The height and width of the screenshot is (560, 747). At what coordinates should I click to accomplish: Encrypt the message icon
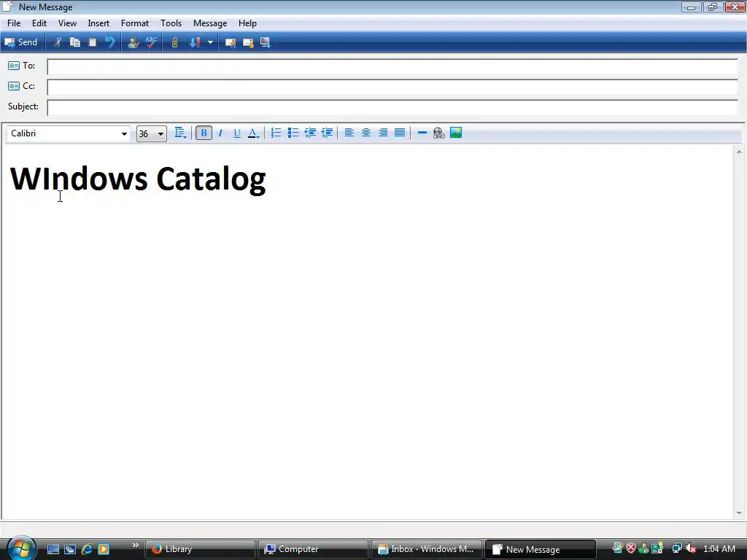click(x=248, y=42)
